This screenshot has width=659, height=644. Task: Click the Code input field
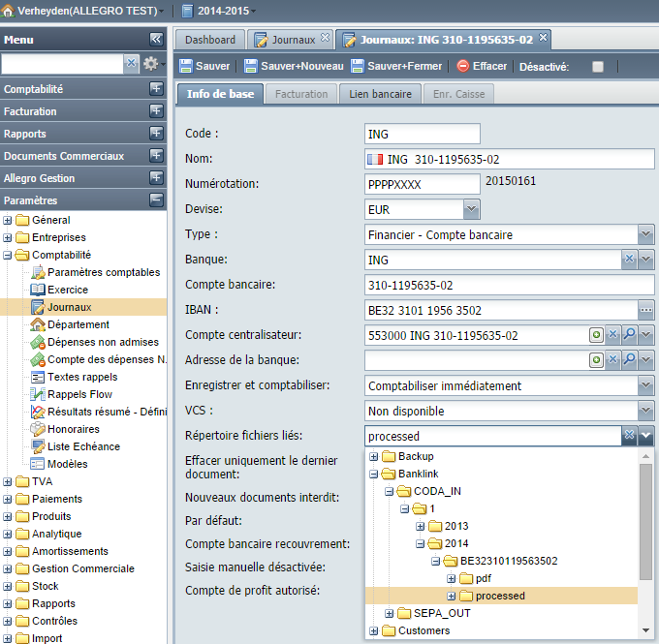[x=422, y=134]
